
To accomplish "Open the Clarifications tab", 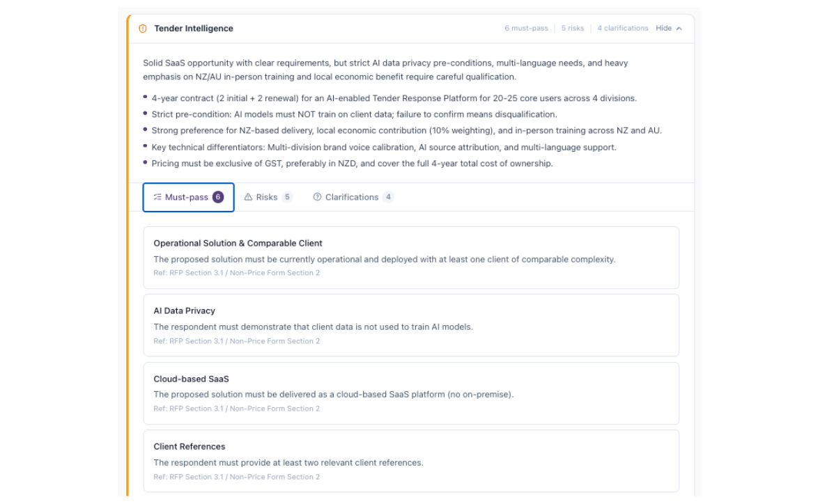I will [x=352, y=198].
